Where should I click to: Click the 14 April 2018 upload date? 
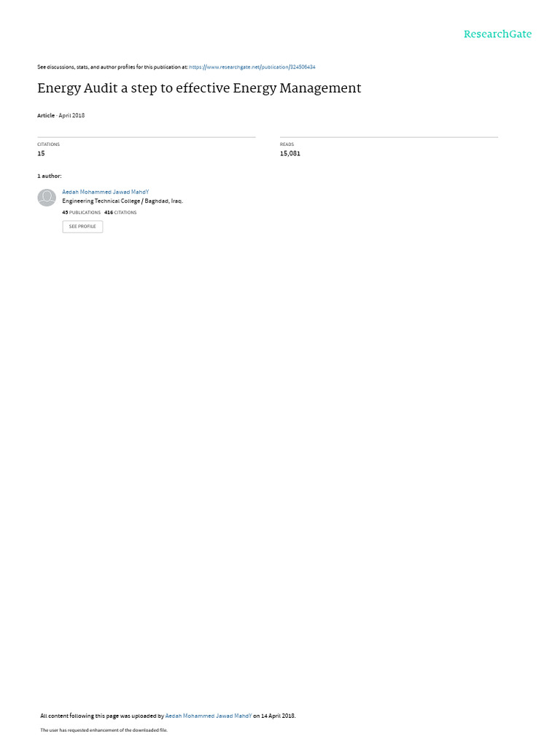tap(278, 716)
